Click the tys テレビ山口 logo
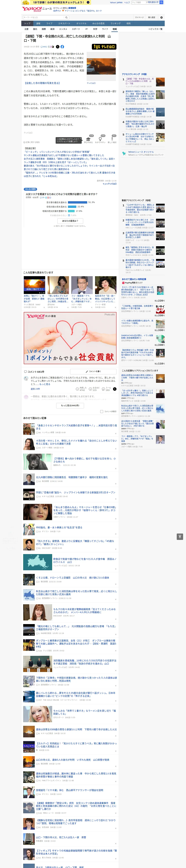186x868 pixels. point(104,47)
